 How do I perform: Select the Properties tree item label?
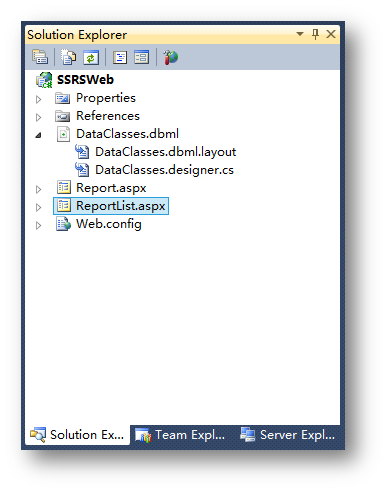pos(106,98)
